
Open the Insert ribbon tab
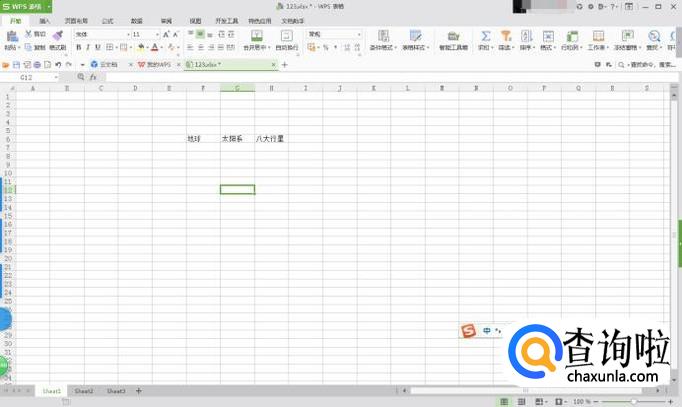(x=44, y=21)
